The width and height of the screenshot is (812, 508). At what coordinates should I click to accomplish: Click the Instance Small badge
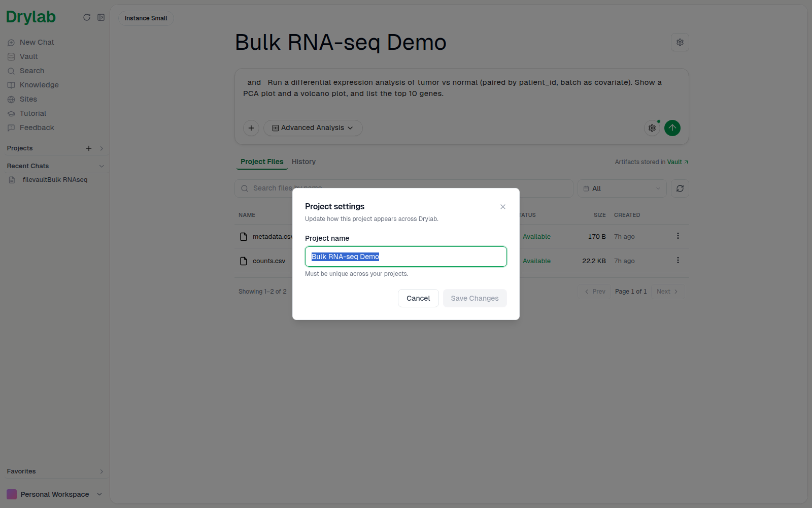coord(146,18)
